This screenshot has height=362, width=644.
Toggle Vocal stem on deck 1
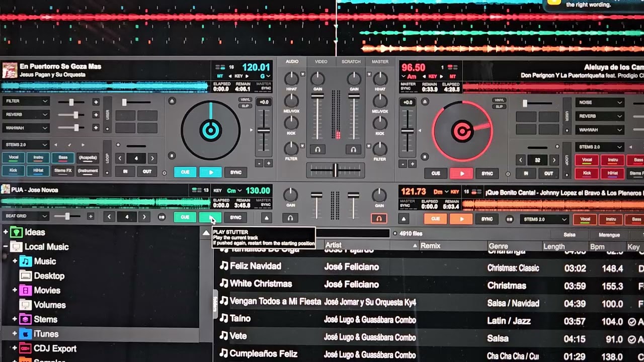[x=14, y=158]
